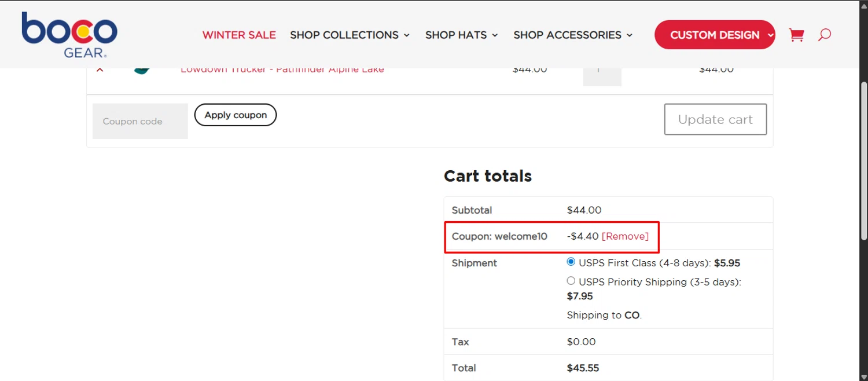
Task: Remove the Lowdown Trucker item with the X
Action: coord(100,70)
